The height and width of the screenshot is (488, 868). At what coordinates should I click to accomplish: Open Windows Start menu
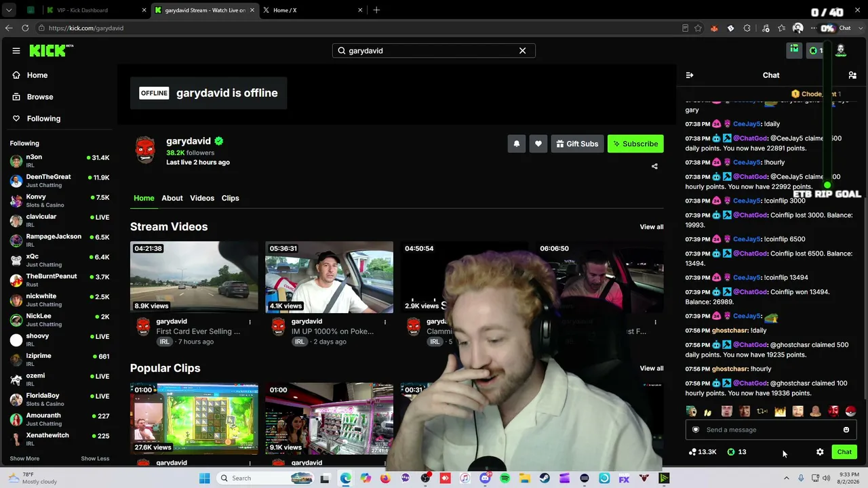point(204,479)
